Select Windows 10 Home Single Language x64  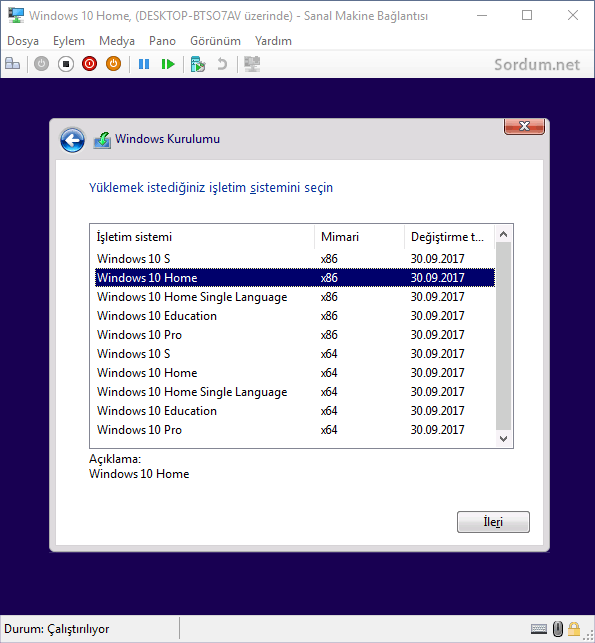tap(294, 392)
